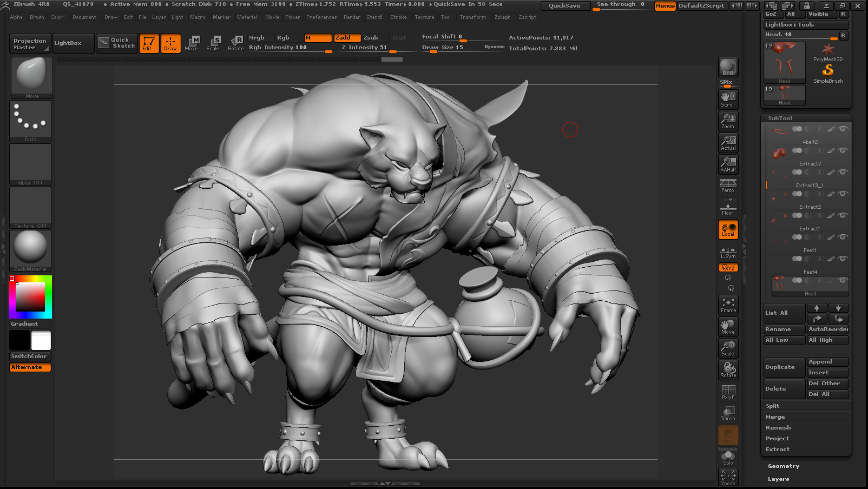Enable Zadd sculpt mode
Screen dimensions: 868x489
347,38
